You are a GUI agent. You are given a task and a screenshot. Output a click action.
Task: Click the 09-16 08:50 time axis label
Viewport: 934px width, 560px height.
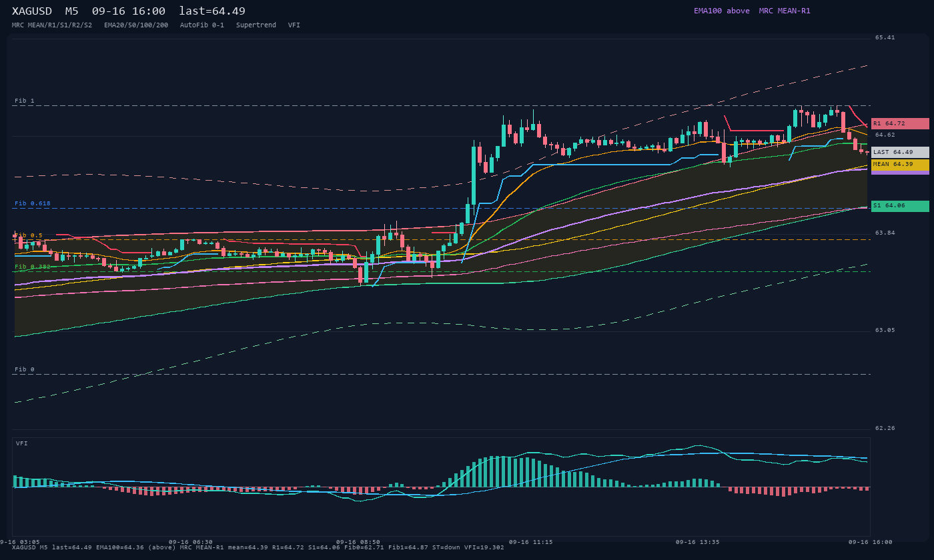click(x=358, y=542)
